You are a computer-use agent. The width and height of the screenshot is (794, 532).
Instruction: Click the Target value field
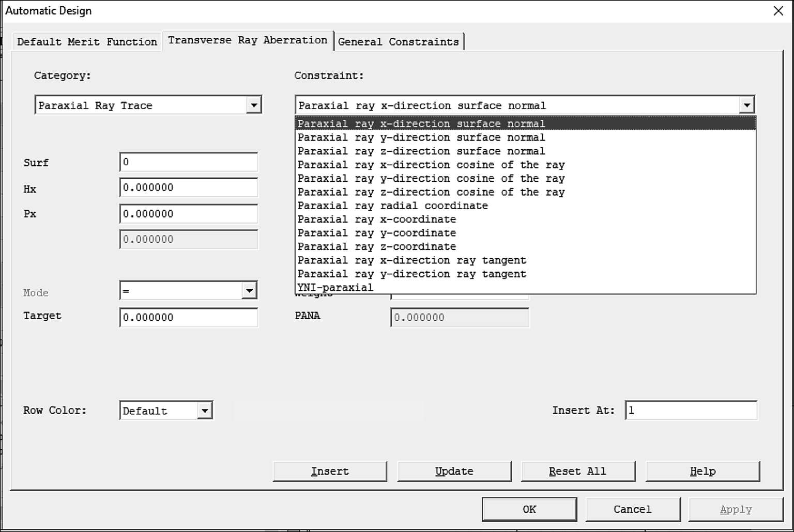pos(188,317)
